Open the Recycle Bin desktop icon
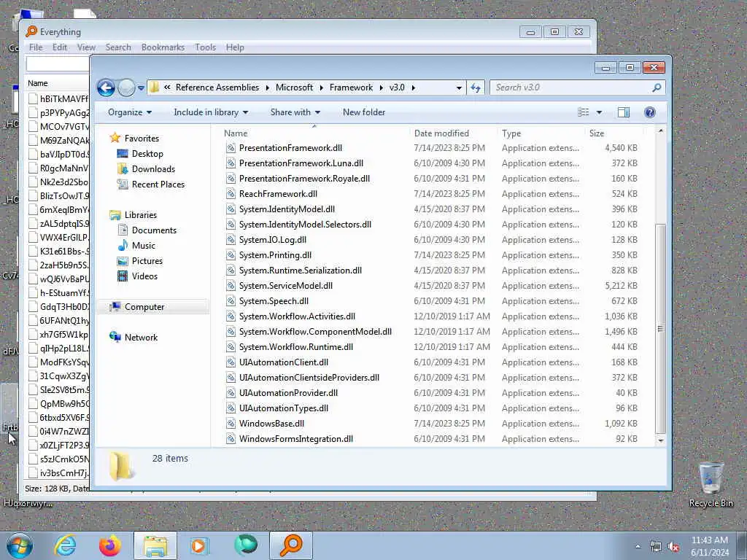This screenshot has width=747, height=560. [711, 484]
